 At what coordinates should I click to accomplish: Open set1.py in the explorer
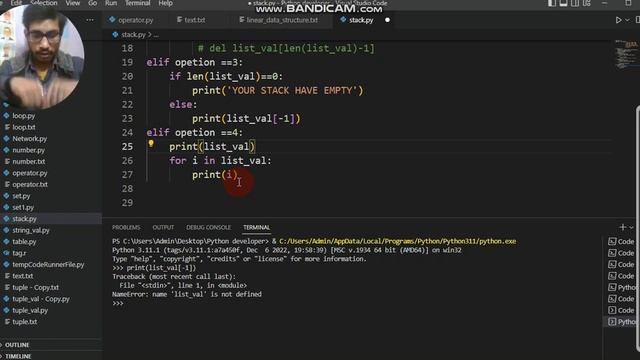pos(23,207)
